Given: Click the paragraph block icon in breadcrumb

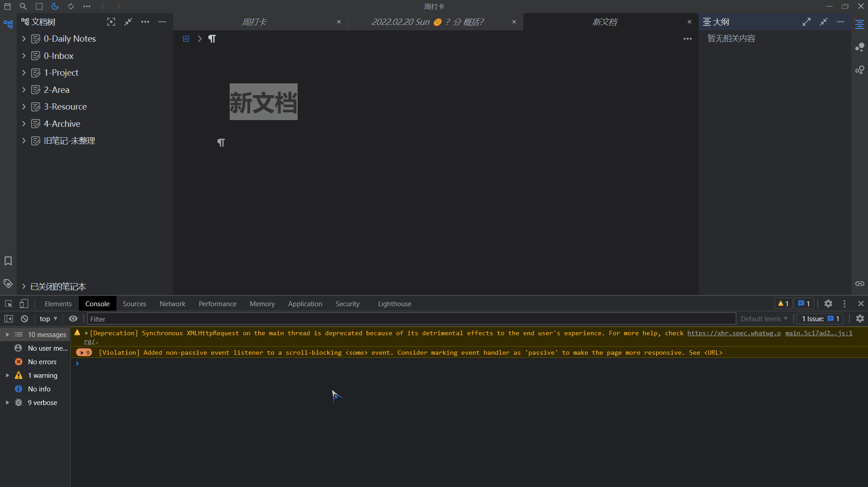Looking at the screenshot, I should point(212,39).
